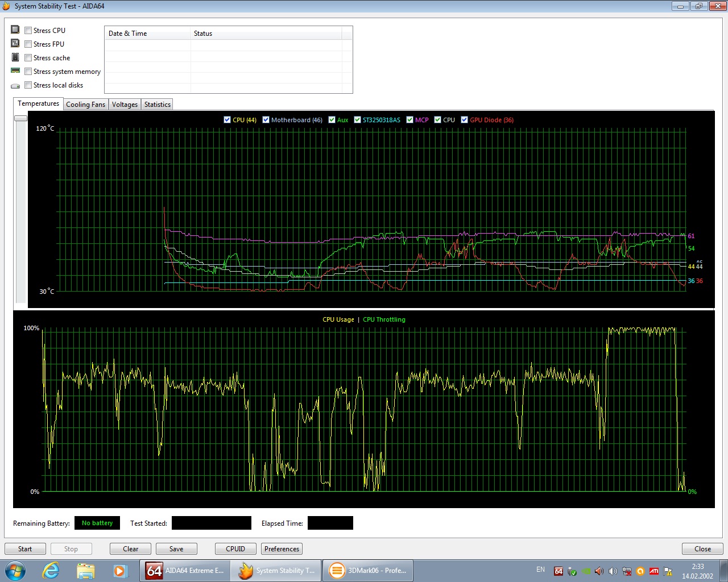Uncheck the Motherboard (46) graph checkbox
The width and height of the screenshot is (728, 582).
[266, 120]
